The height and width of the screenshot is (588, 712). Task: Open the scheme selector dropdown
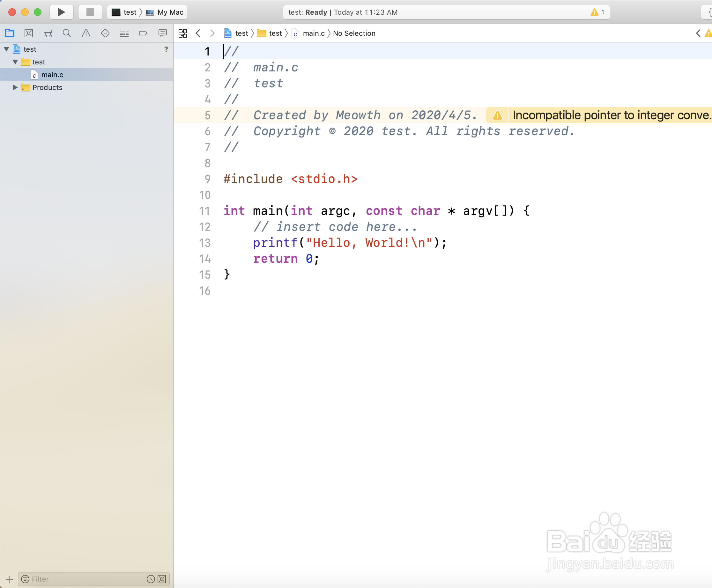tap(124, 11)
